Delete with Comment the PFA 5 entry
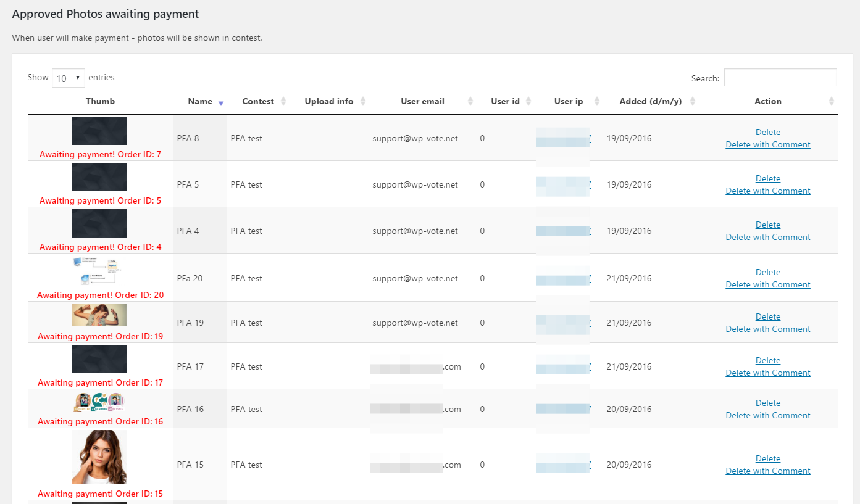The width and height of the screenshot is (860, 504). tap(768, 191)
